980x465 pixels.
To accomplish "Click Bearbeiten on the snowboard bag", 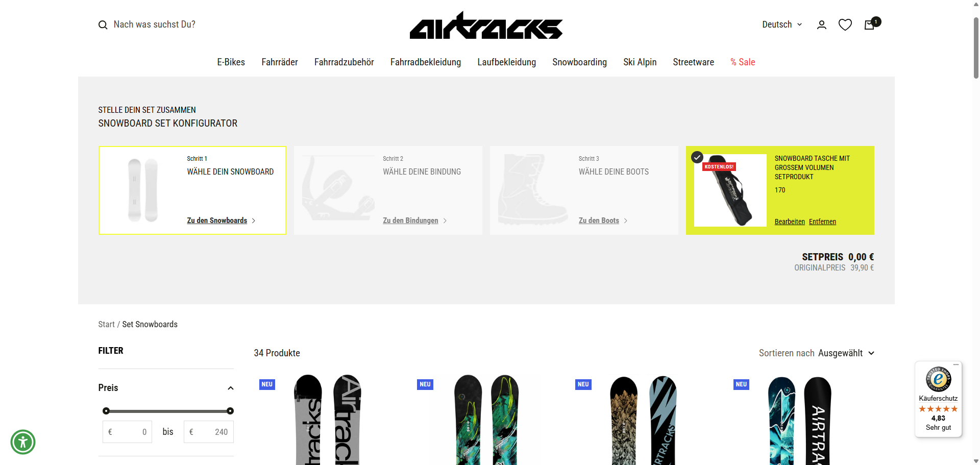I will pos(790,222).
